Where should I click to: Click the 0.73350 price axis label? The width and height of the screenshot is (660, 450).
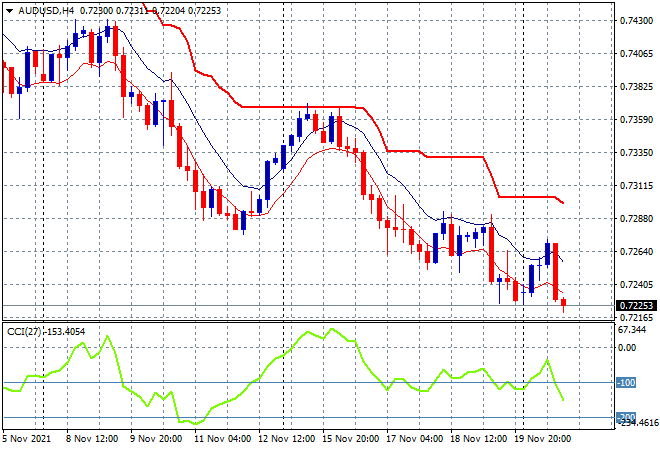pos(636,152)
